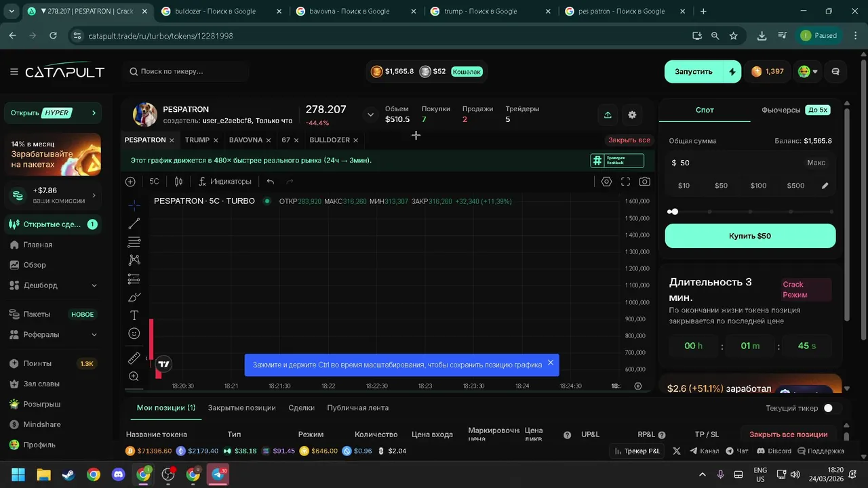868x488 pixels.
Task: Open Публичная лента tab
Action: click(357, 408)
